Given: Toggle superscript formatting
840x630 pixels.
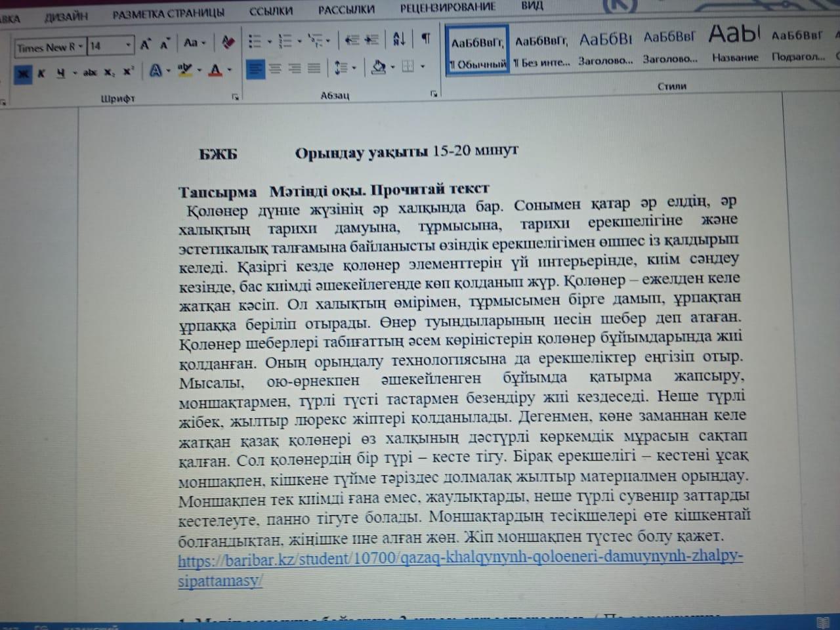Looking at the screenshot, I should point(127,72).
